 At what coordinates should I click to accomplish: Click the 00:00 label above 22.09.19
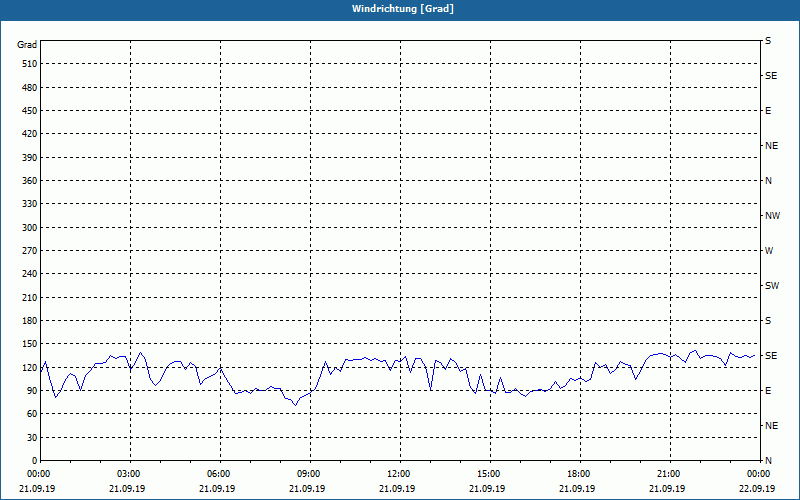(x=757, y=474)
